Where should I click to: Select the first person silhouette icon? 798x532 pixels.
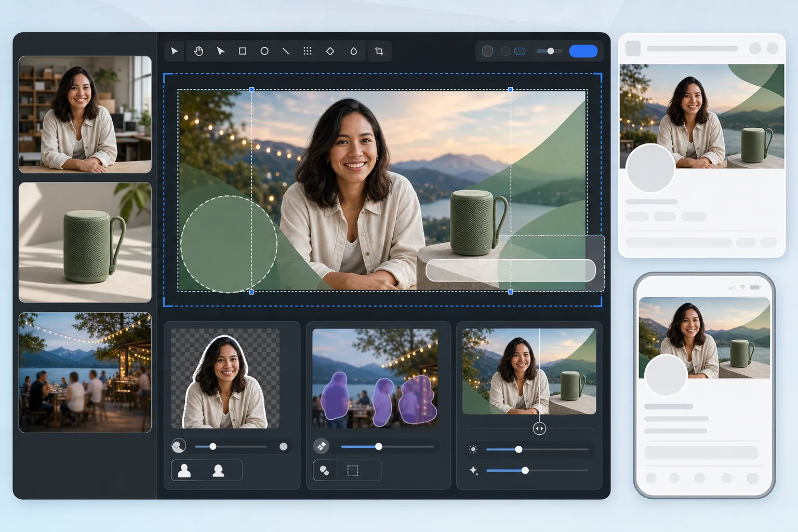coord(184,471)
